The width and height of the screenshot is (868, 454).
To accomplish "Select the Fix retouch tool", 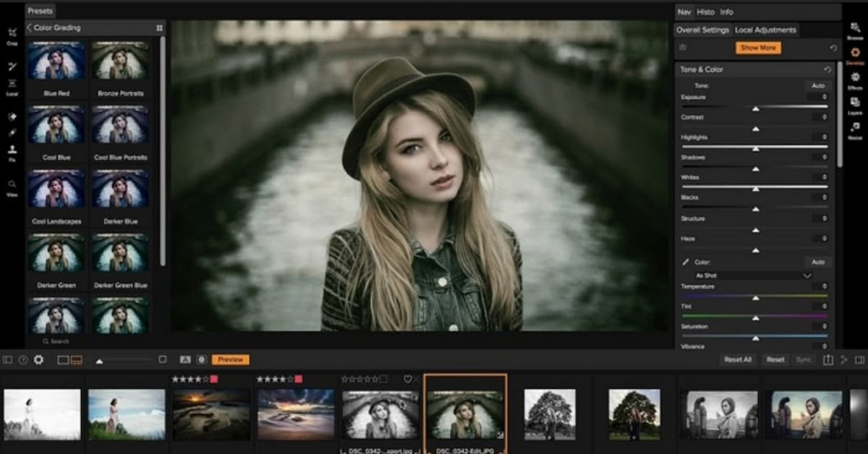I will [x=12, y=153].
